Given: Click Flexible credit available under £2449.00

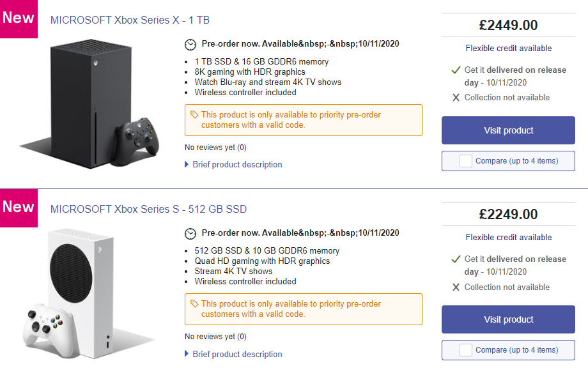Looking at the screenshot, I should [x=509, y=48].
